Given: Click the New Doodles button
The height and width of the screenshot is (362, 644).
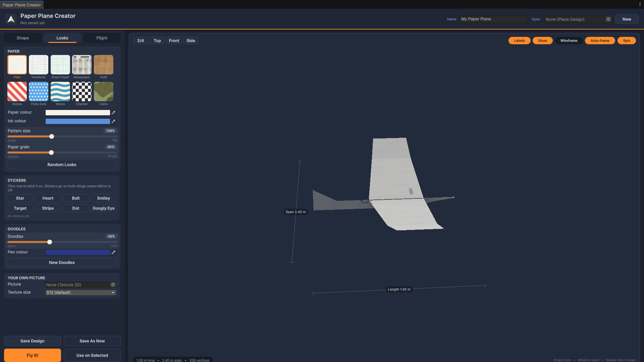Looking at the screenshot, I should (x=62, y=263).
